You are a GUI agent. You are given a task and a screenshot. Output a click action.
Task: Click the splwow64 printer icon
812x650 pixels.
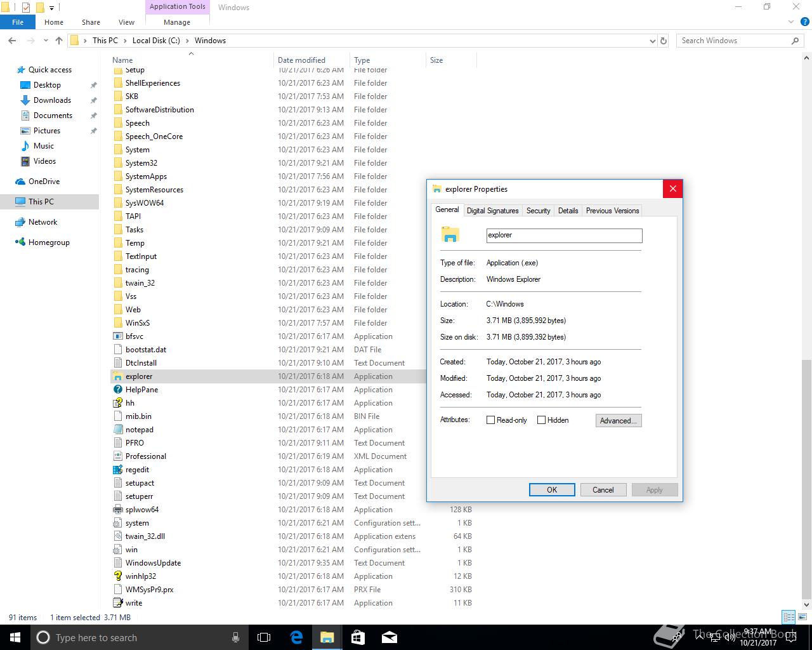(x=117, y=510)
